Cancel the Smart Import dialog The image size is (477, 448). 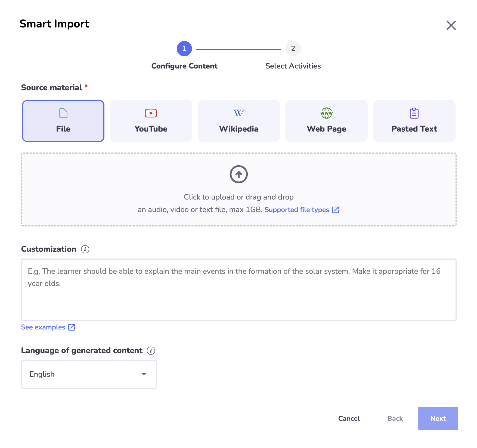pyautogui.click(x=349, y=418)
